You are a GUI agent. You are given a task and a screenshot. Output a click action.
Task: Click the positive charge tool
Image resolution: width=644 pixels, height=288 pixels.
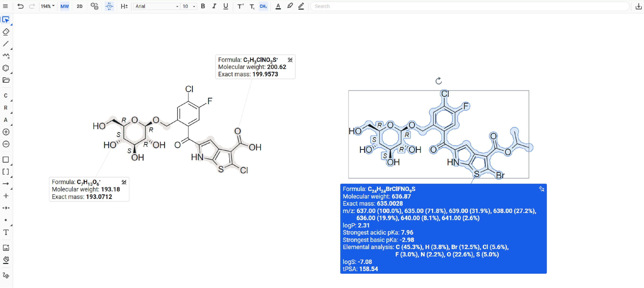(6, 132)
